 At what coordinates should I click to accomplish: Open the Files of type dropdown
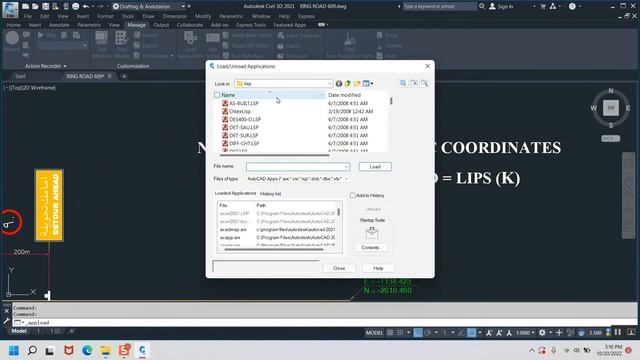(x=346, y=179)
